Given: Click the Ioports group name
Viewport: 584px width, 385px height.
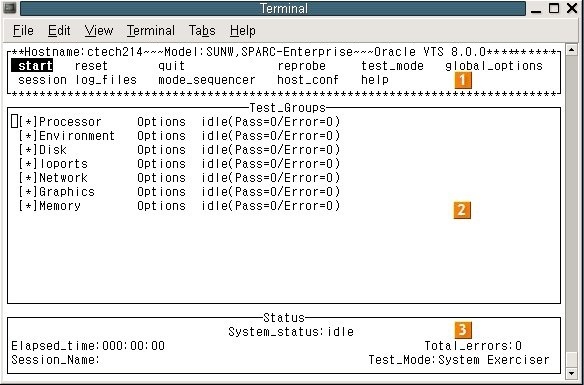Looking at the screenshot, I should [x=63, y=164].
